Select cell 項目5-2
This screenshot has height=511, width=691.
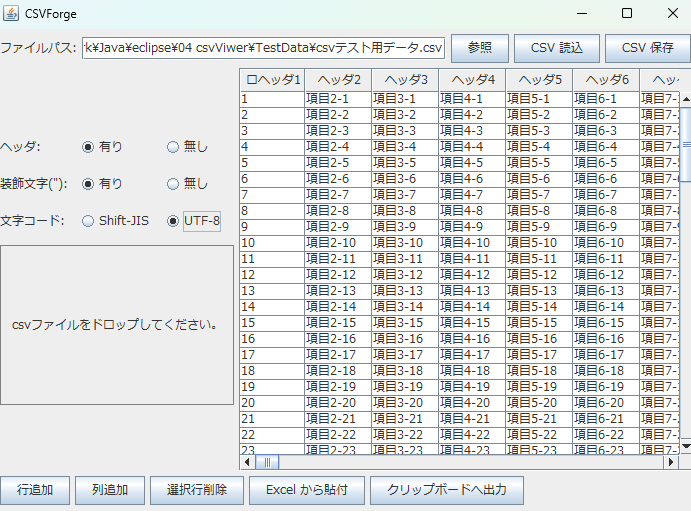tap(539, 115)
